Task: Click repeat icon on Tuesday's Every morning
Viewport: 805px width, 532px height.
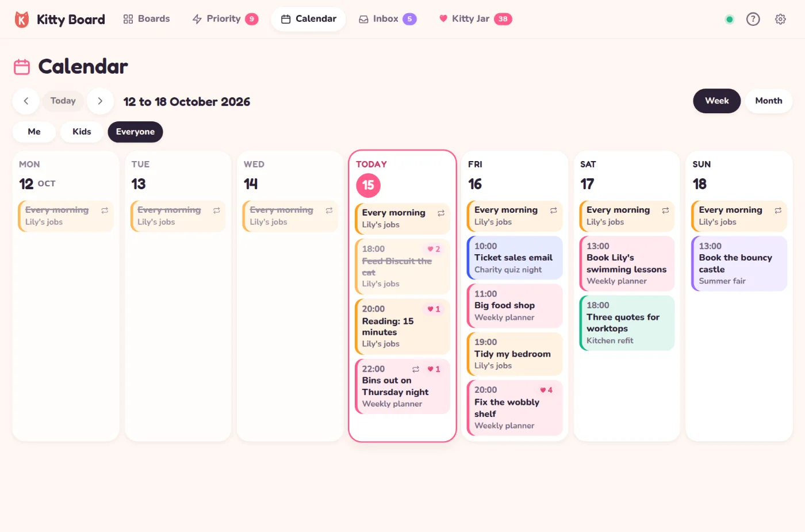Action: [217, 210]
